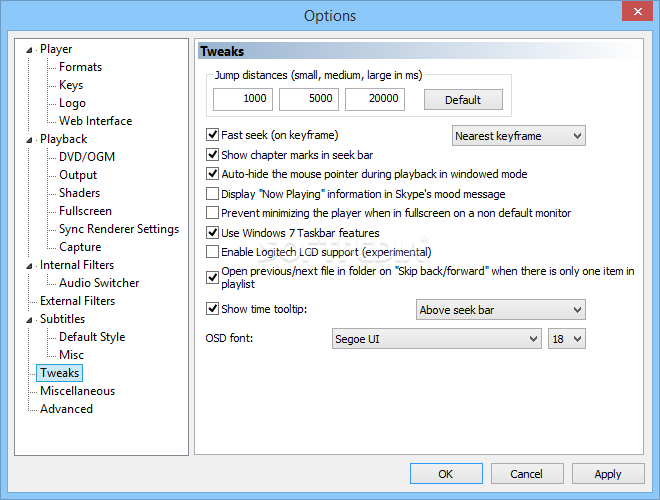Click the small jump distance 1000 field
Viewport: 660px width, 500px height.
click(243, 99)
